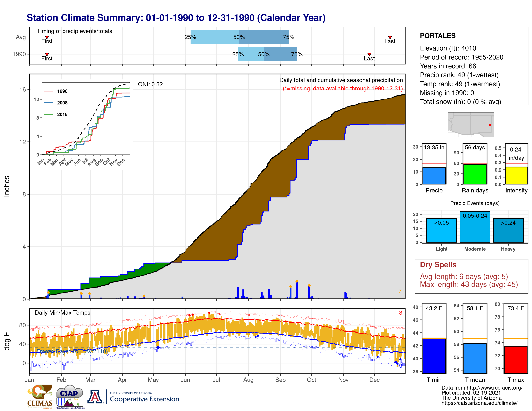Click the 2018 green legend entry
The width and height of the screenshot is (532, 411).
(56, 114)
